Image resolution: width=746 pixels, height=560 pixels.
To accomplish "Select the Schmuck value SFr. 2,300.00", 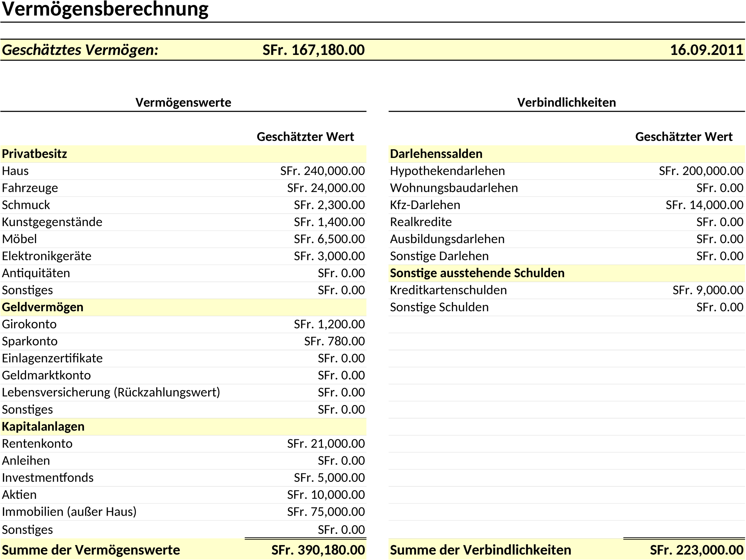I will pyautogui.click(x=329, y=205).
